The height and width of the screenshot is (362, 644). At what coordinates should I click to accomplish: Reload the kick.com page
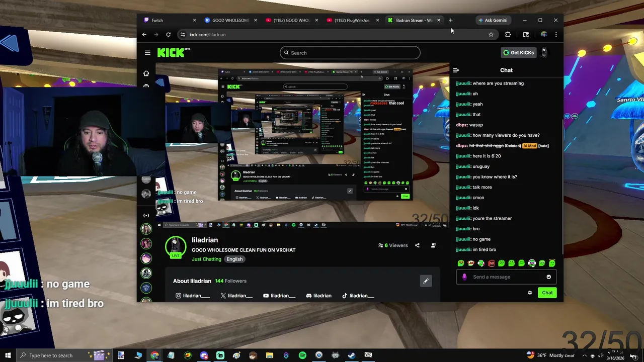pos(168,35)
